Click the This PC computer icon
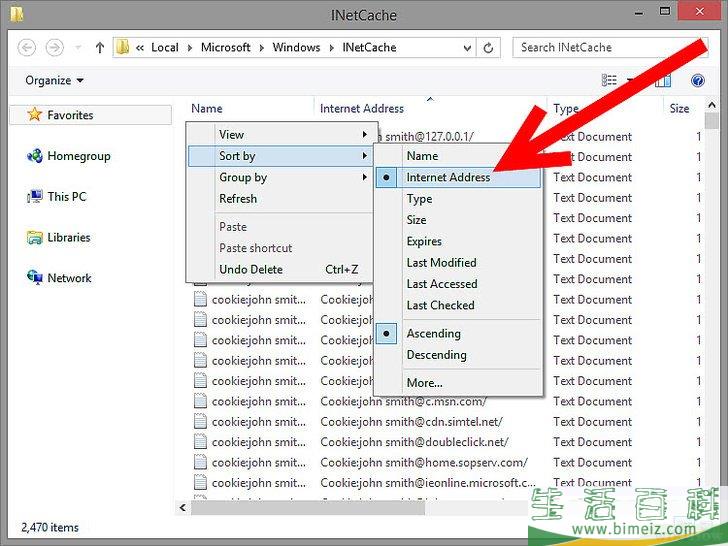This screenshot has width=728, height=546. 34,196
